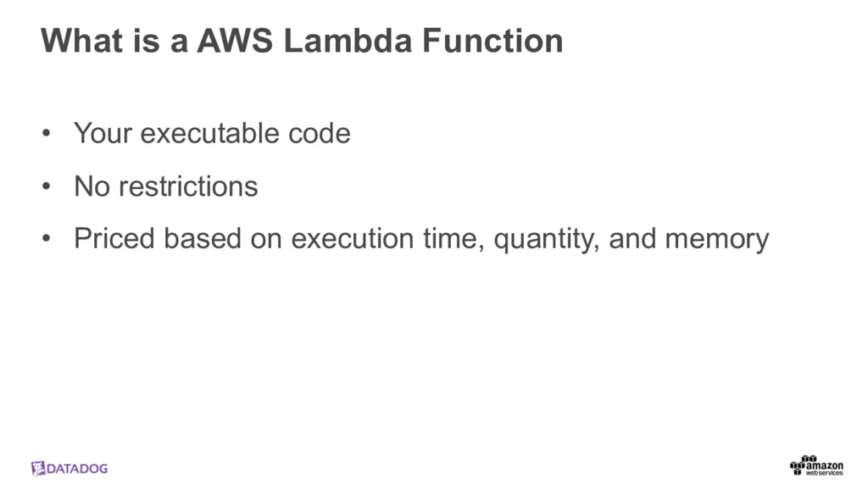
Task: Click the word 'restrictions' in the second bullet
Action: coord(187,186)
